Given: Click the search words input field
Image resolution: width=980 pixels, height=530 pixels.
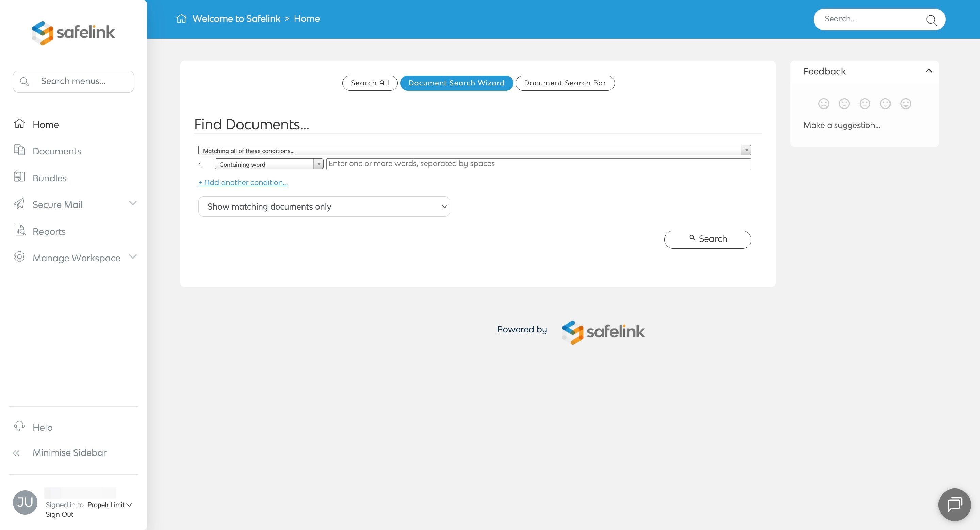Looking at the screenshot, I should (538, 164).
